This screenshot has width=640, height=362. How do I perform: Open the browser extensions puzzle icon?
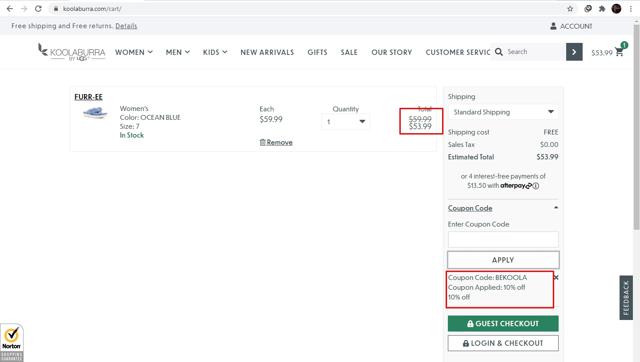[x=602, y=9]
